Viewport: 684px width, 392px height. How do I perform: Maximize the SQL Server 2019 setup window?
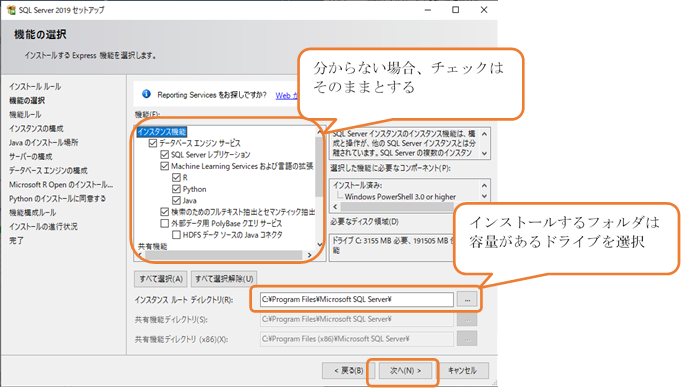point(455,10)
